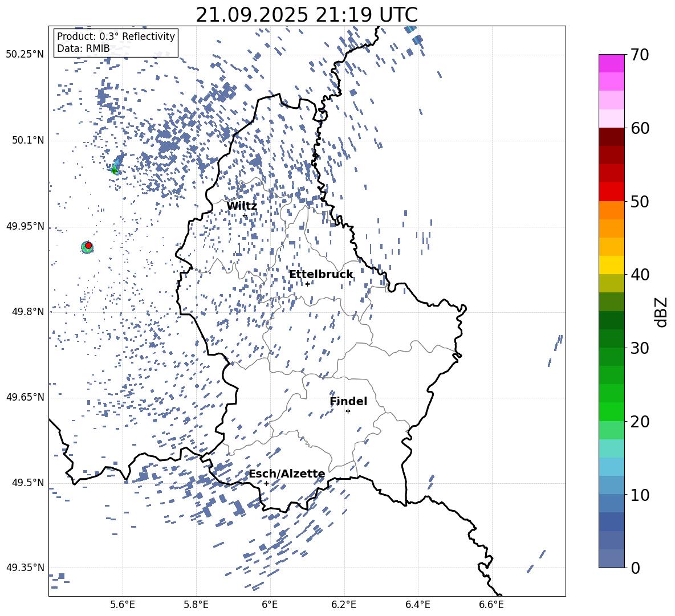675x616 pixels.
Task: Click the magenta 70 dBZ colorbar segment
Action: click(x=611, y=63)
